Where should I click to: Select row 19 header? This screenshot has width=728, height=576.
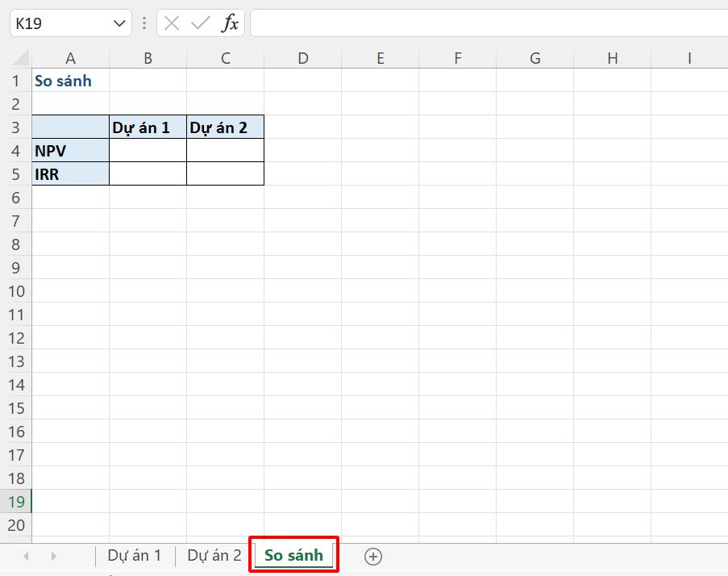coord(16,501)
